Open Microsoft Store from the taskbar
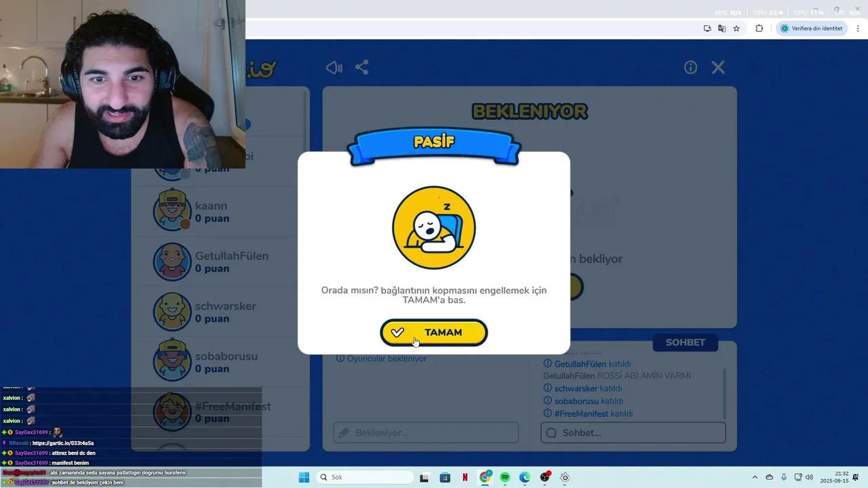Image resolution: width=868 pixels, height=488 pixels. [445, 478]
